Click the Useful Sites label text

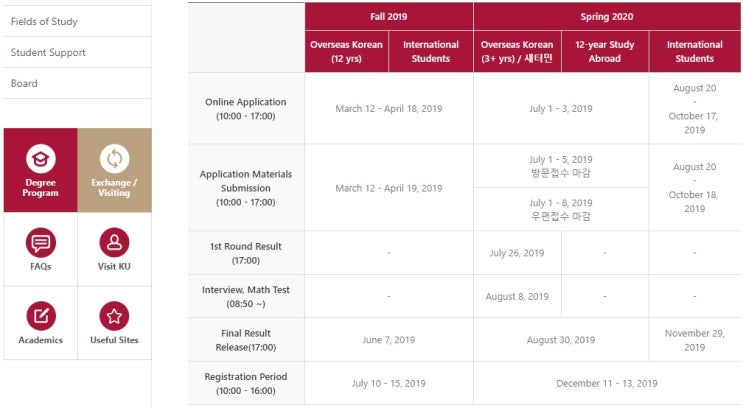[114, 340]
